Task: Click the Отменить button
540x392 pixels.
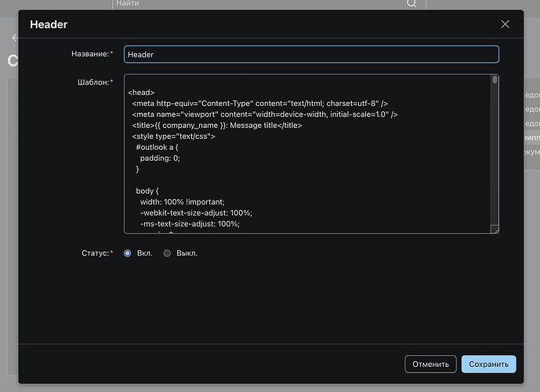Action: pos(430,364)
